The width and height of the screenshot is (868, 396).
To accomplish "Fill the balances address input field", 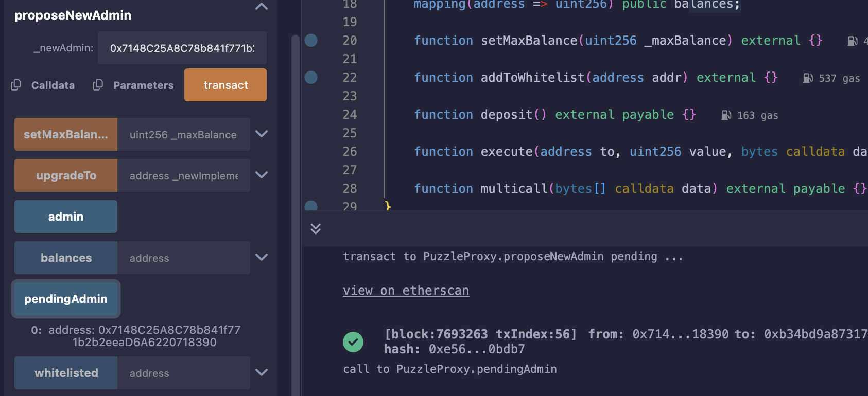I will 184,258.
